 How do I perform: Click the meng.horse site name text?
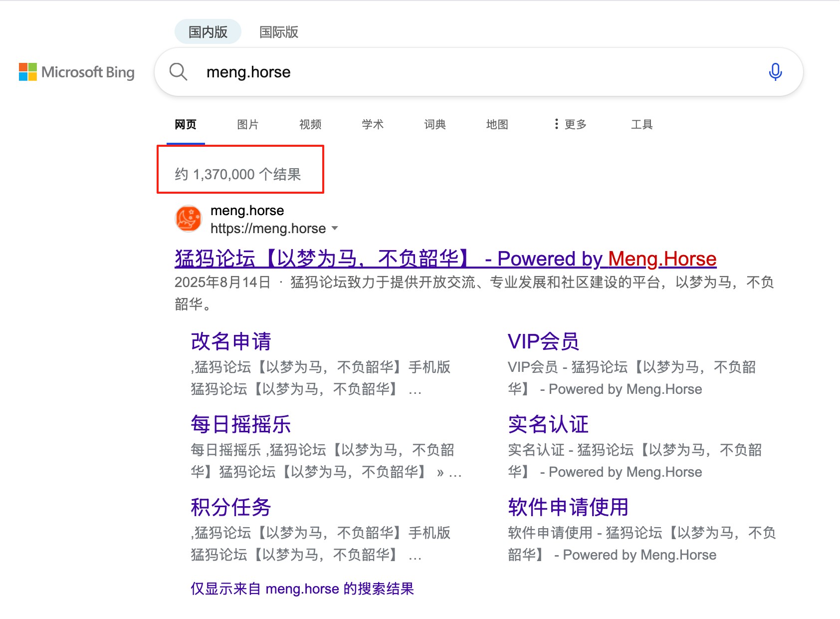pyautogui.click(x=247, y=211)
